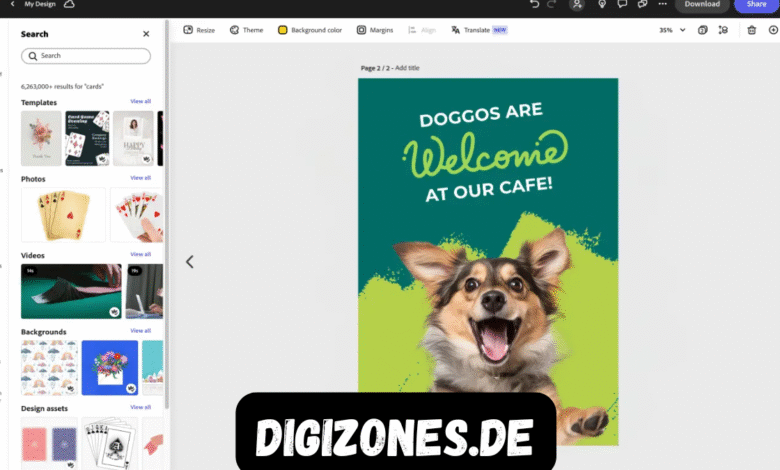Screen dimensions: 780x470
Task: Click the Download button
Action: point(701,5)
